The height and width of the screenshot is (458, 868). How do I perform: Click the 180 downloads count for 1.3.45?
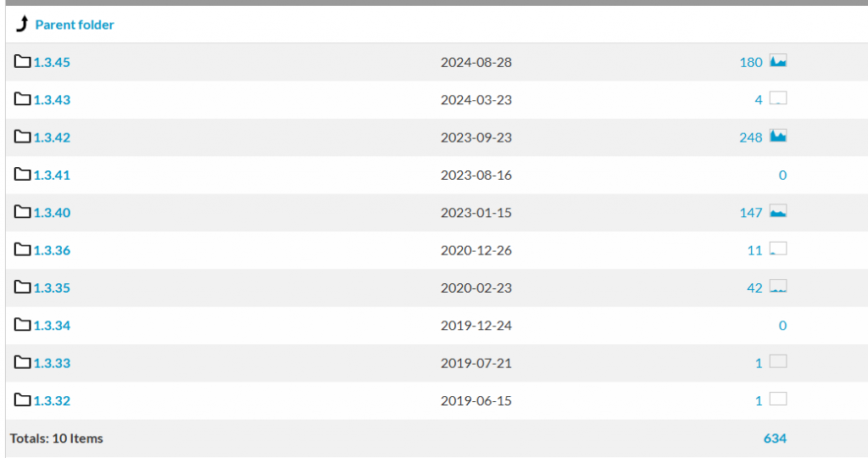(751, 62)
